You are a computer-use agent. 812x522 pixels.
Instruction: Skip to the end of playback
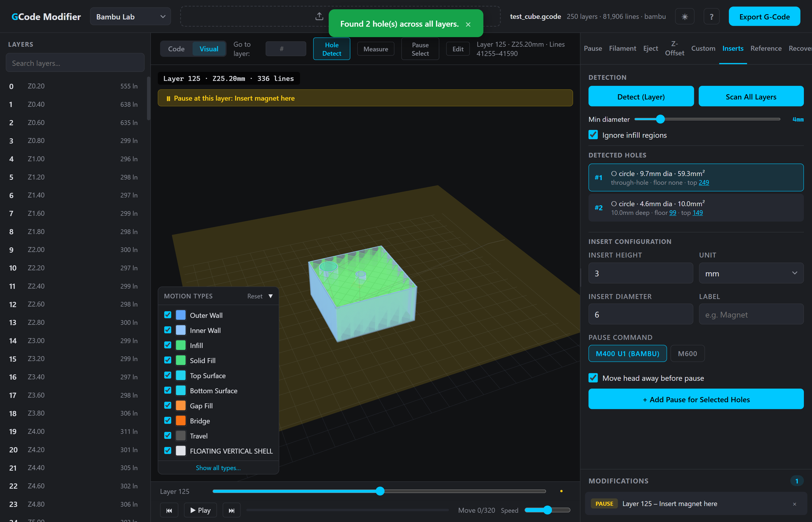(x=231, y=510)
